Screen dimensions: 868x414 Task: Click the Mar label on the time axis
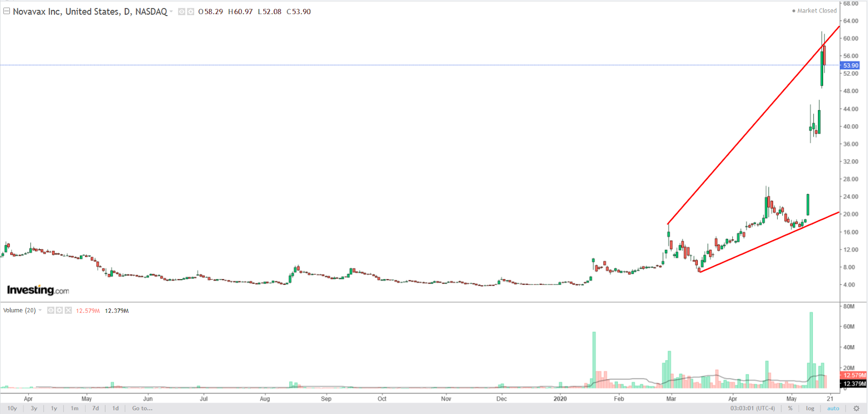coord(671,399)
